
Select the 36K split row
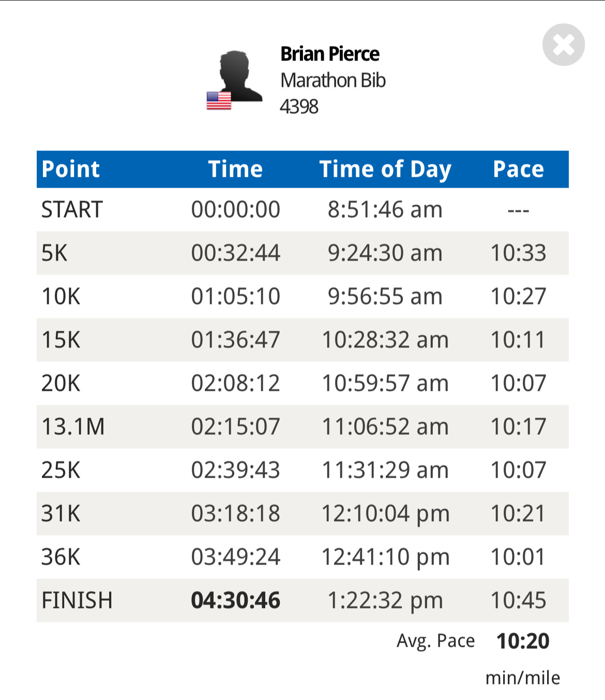pyautogui.click(x=303, y=557)
